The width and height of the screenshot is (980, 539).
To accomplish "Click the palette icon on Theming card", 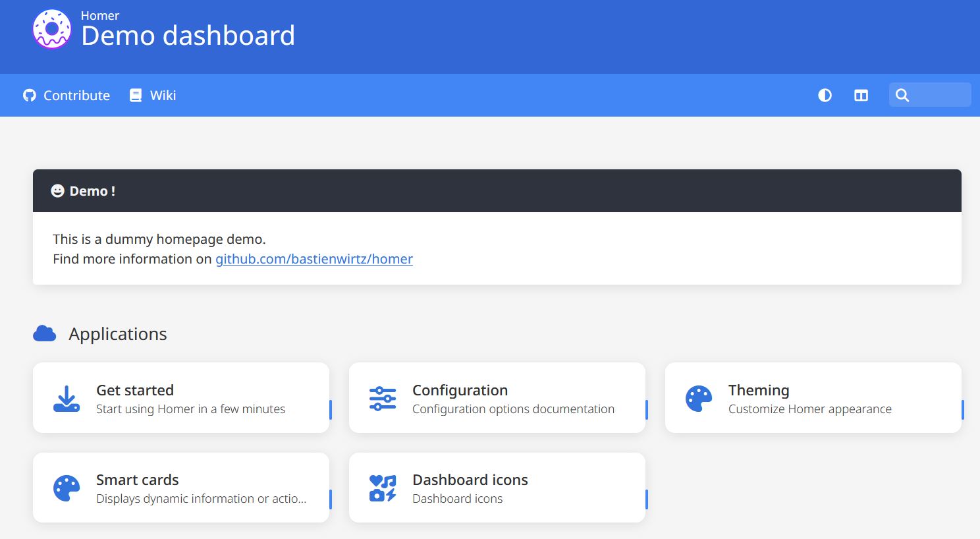I will coord(699,399).
